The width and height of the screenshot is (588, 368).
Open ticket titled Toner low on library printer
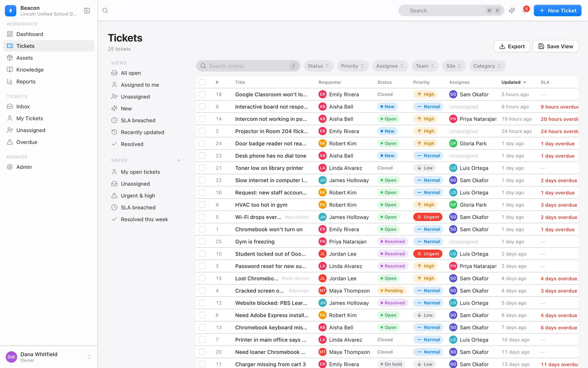[x=269, y=168]
